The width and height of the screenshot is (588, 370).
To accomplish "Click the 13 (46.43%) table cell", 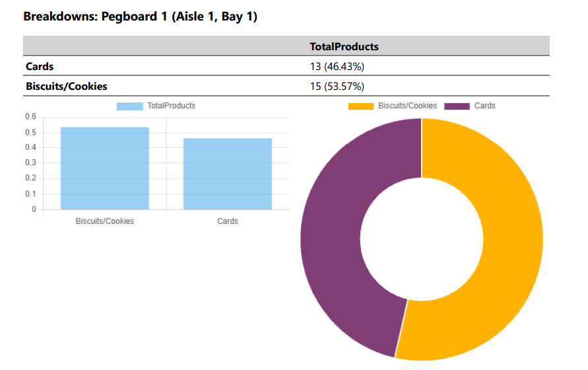I will click(337, 67).
